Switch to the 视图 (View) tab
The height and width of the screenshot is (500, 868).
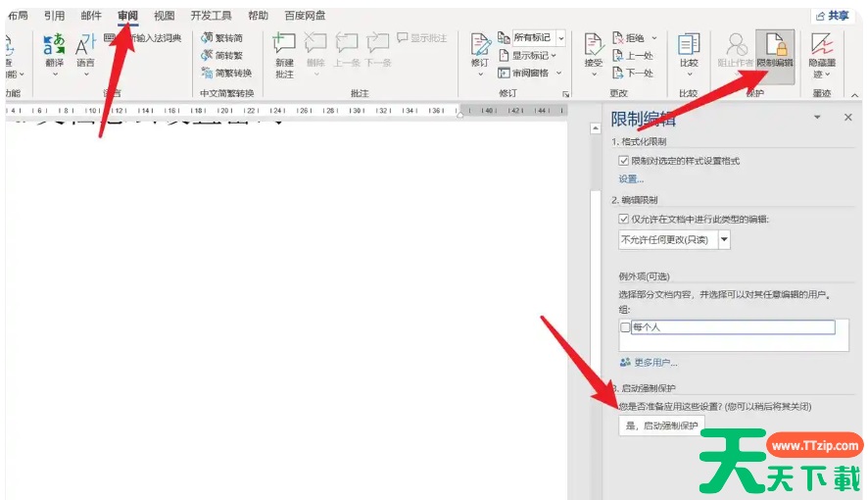(x=165, y=16)
